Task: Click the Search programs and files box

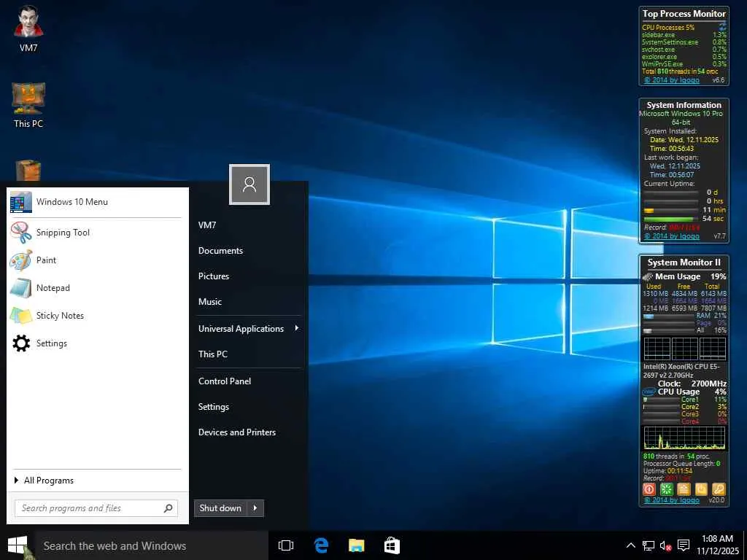Action: tap(88, 508)
